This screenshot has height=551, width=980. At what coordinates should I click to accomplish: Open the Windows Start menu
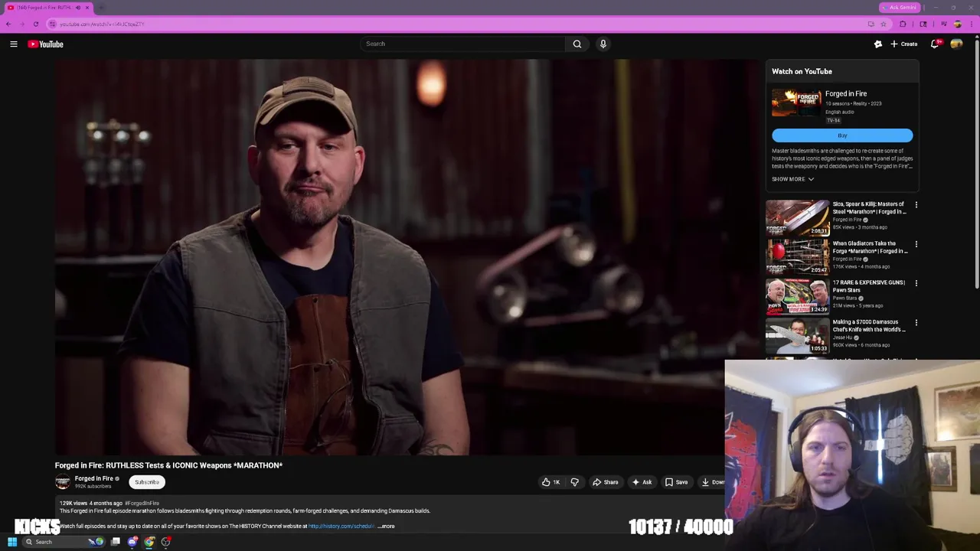tap(12, 542)
